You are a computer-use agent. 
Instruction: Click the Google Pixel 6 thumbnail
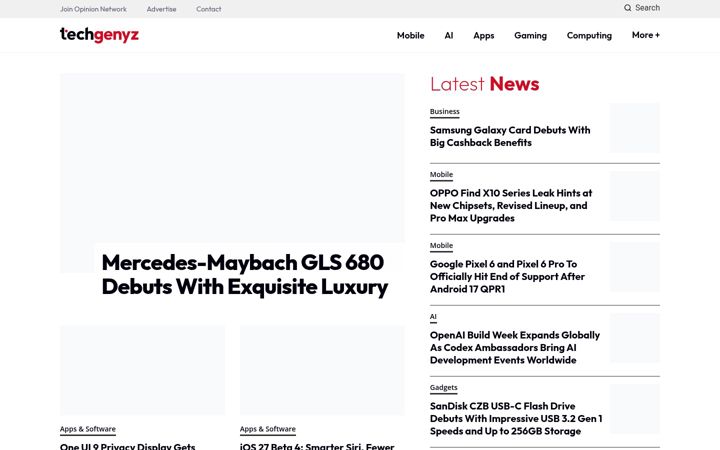tap(635, 267)
